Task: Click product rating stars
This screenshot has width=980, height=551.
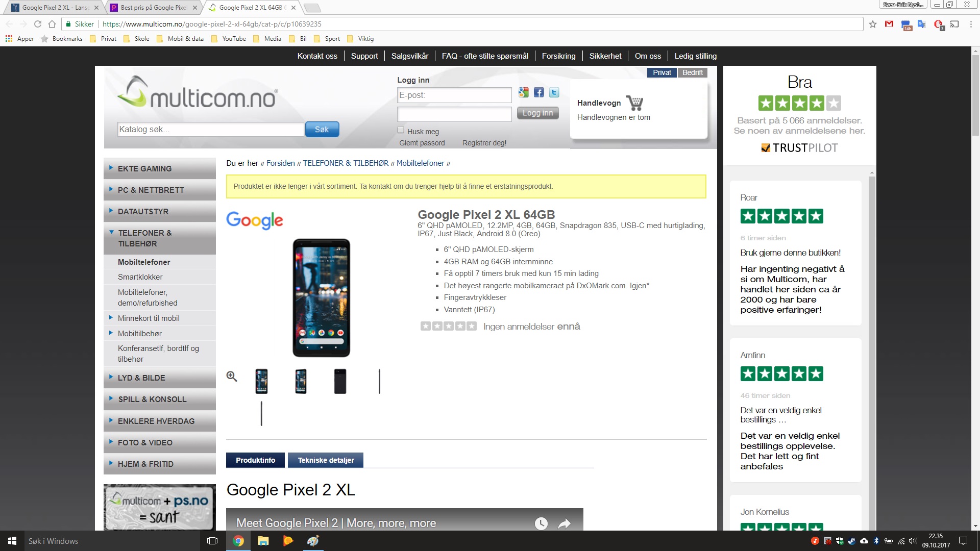Action: click(x=449, y=326)
